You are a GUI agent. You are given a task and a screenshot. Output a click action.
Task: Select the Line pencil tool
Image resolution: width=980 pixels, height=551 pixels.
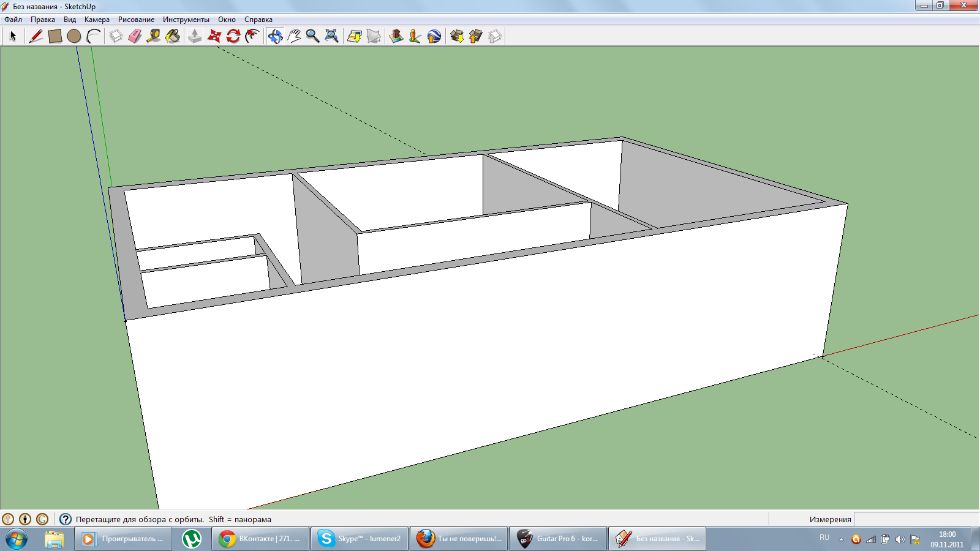36,36
